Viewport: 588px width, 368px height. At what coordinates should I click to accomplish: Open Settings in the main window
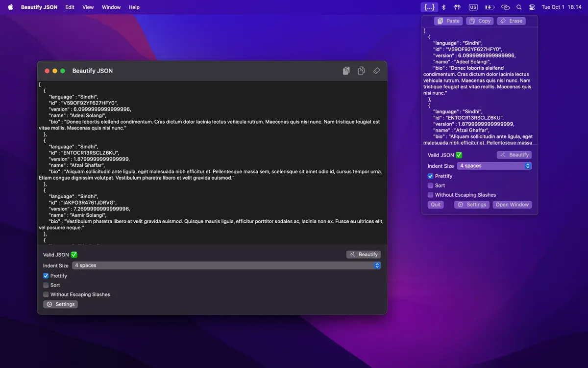tap(60, 304)
